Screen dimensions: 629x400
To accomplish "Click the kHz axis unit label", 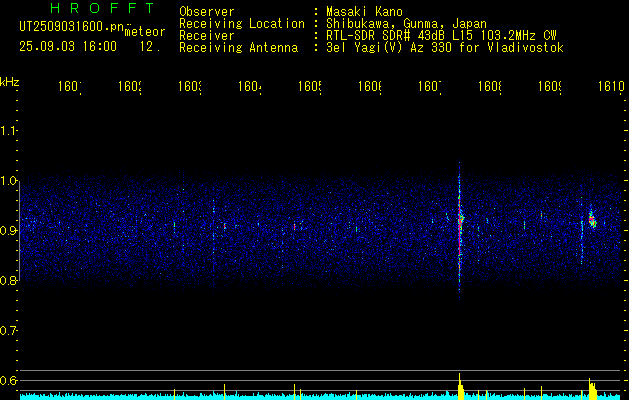I will 10,82.
